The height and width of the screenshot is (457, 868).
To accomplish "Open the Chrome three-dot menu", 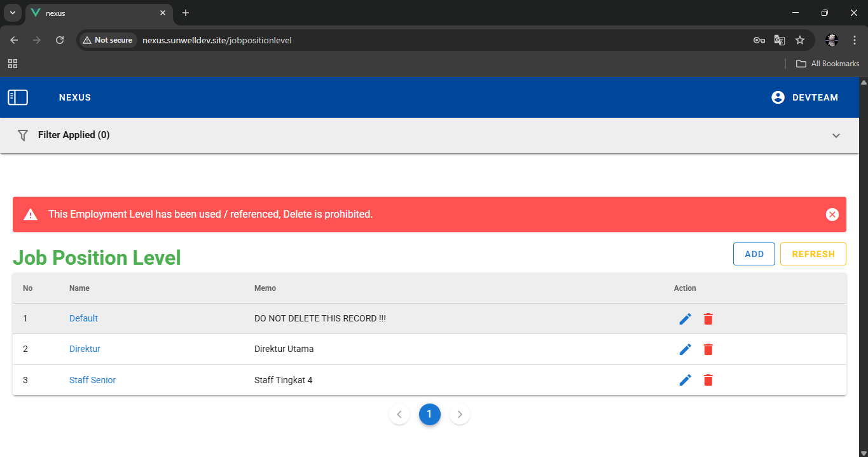I will point(855,40).
